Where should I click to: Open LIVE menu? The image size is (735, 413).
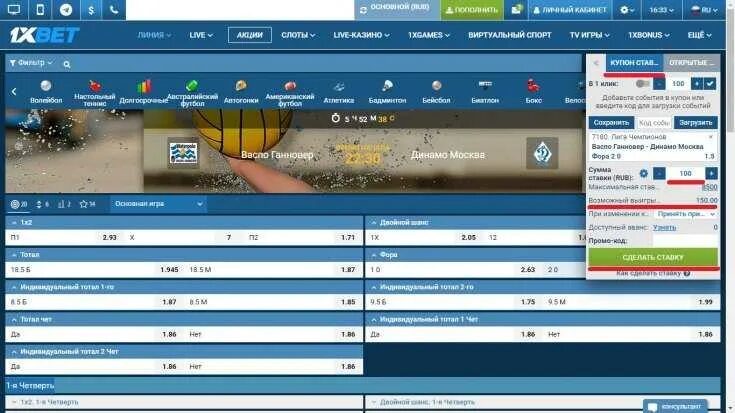click(201, 35)
